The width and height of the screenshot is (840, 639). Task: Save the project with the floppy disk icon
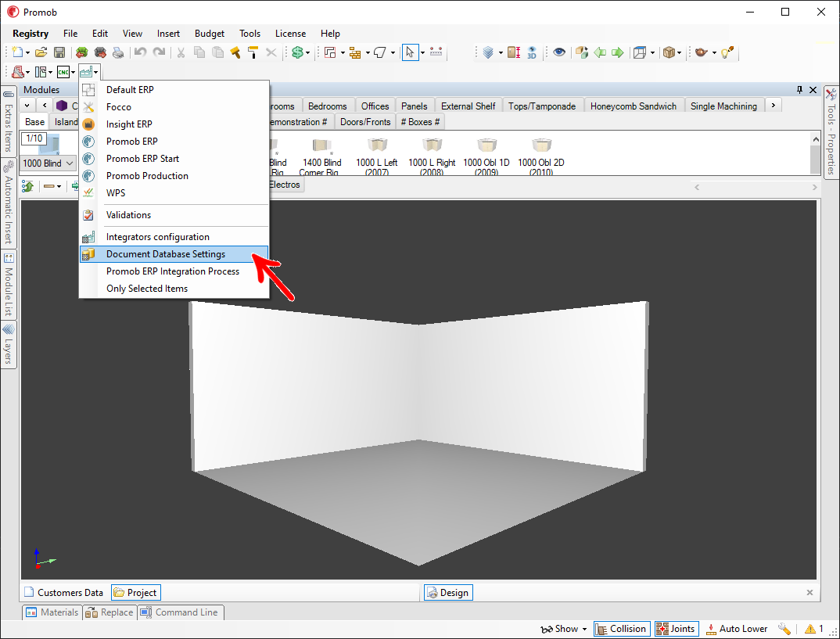(59, 52)
